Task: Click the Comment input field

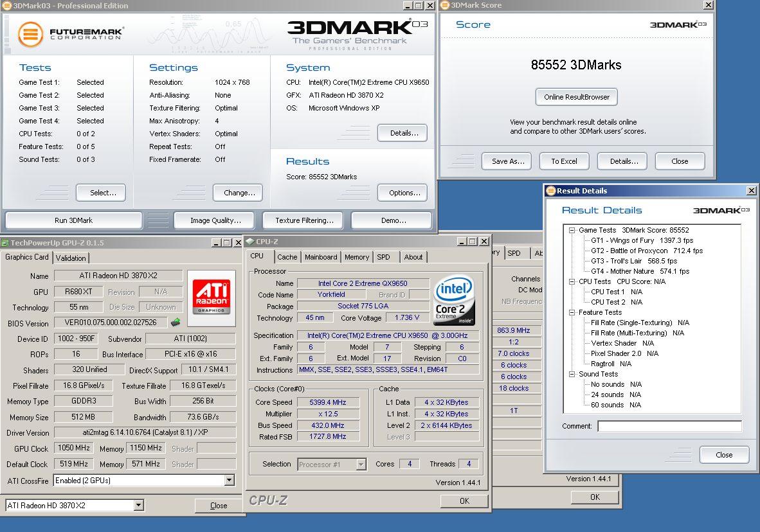Action: click(x=670, y=426)
